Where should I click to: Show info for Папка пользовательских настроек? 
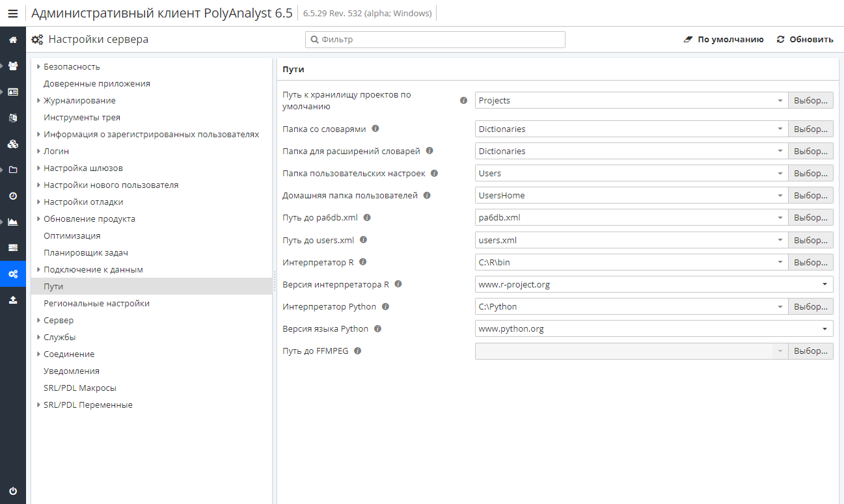[x=434, y=173]
